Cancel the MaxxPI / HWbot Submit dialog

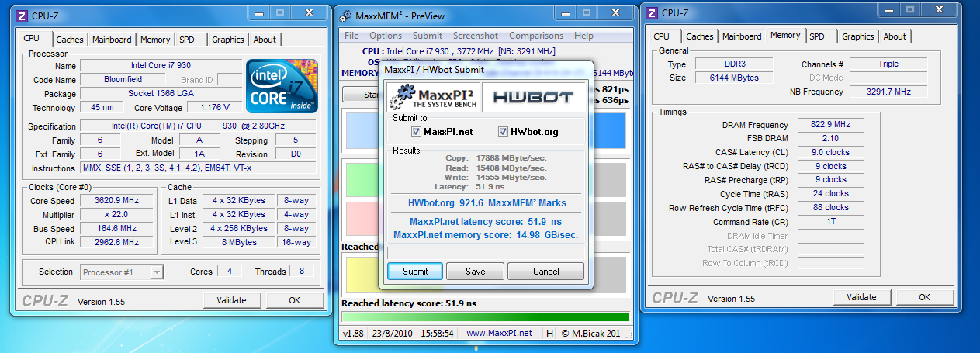point(546,272)
